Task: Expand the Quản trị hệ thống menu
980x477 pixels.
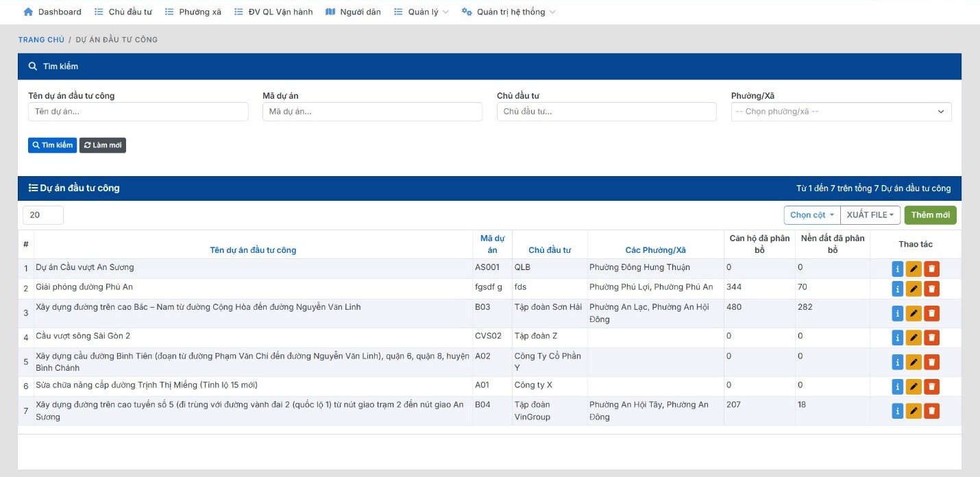Action: (x=509, y=12)
